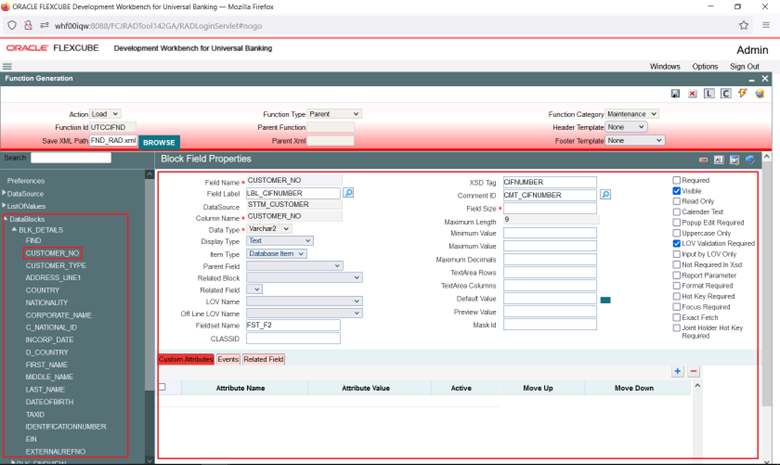
Task: Click the Firefox shield tracking protection icon
Action: click(x=12, y=25)
